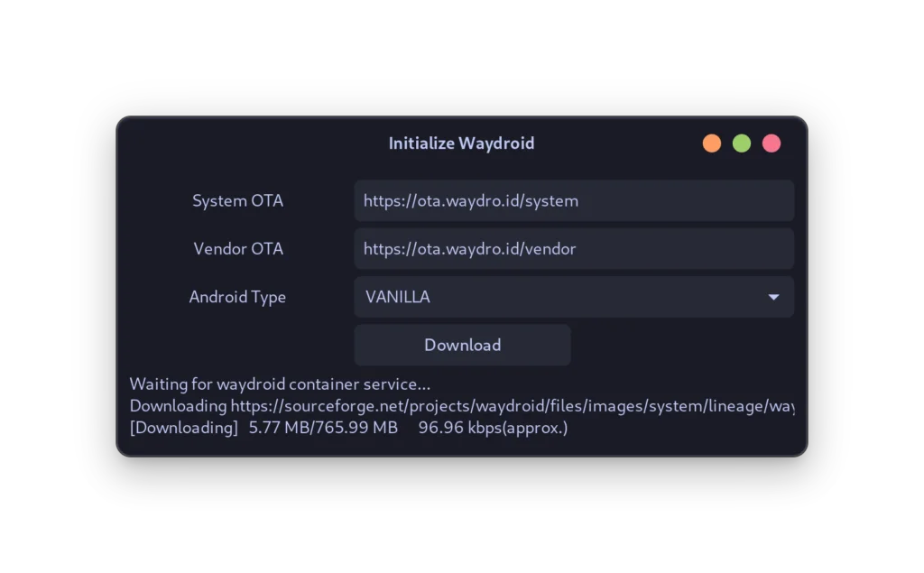Click the pink window control circle
The image size is (924, 573).
point(772,143)
